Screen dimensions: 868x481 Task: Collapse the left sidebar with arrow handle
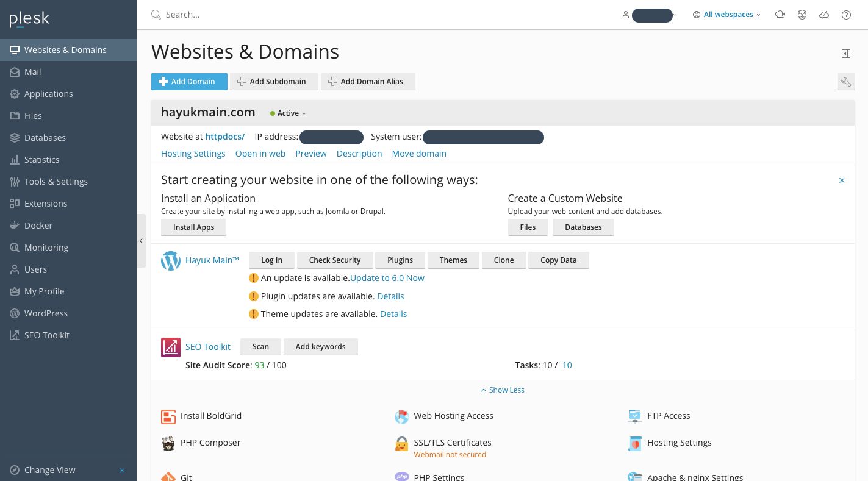click(141, 241)
